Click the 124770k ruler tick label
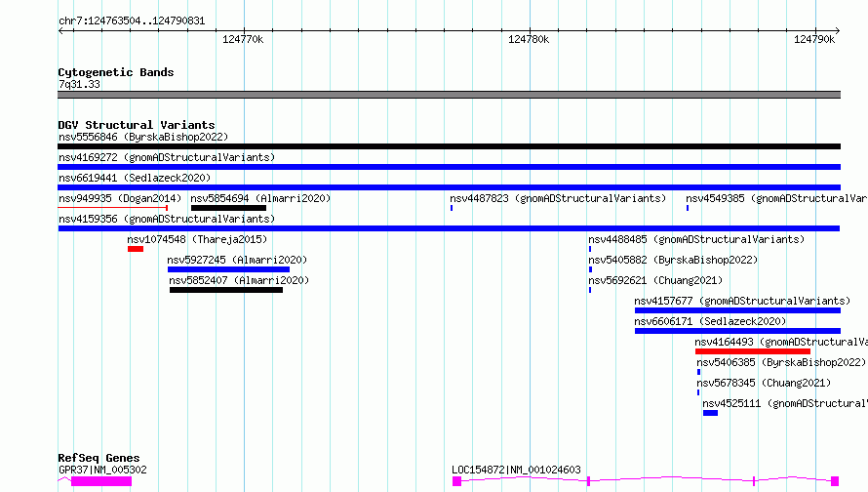The image size is (868, 492). 243,39
